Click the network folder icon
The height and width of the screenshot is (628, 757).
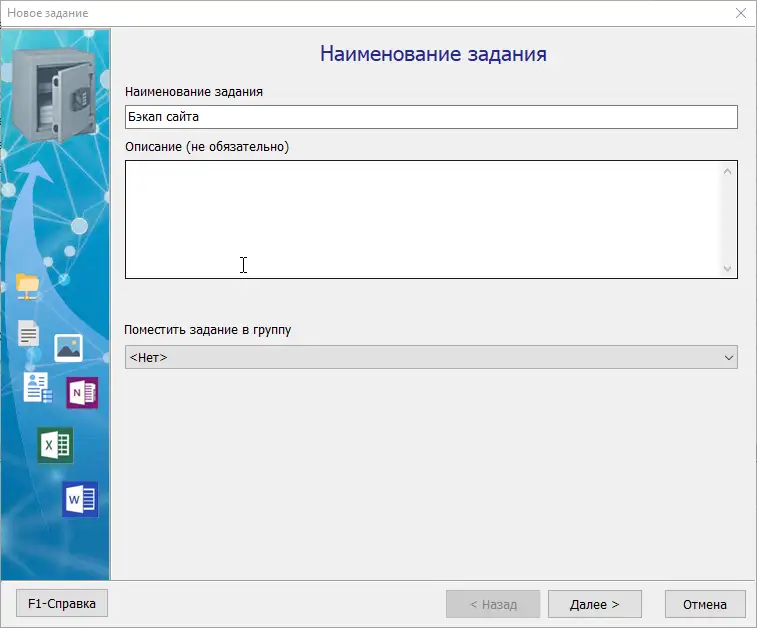[x=27, y=286]
